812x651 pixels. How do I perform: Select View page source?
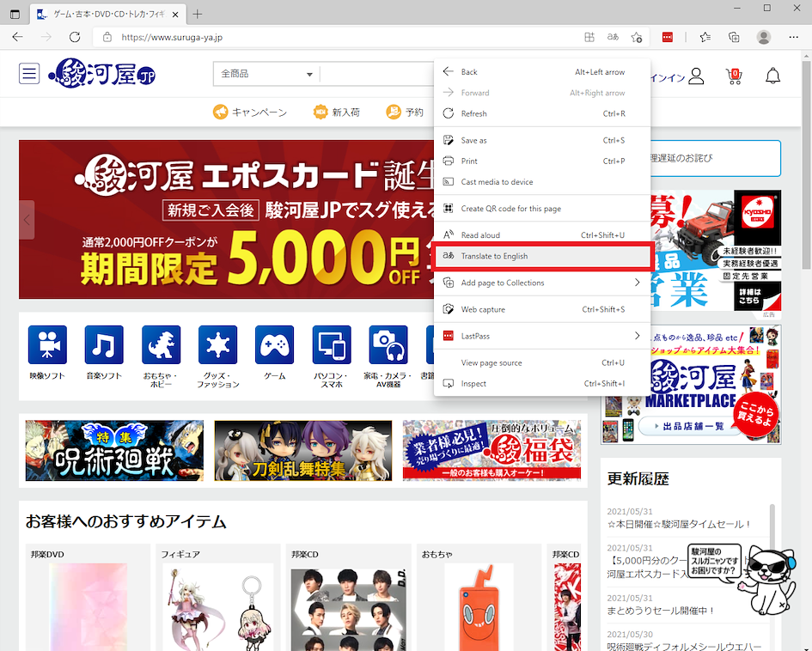542,362
